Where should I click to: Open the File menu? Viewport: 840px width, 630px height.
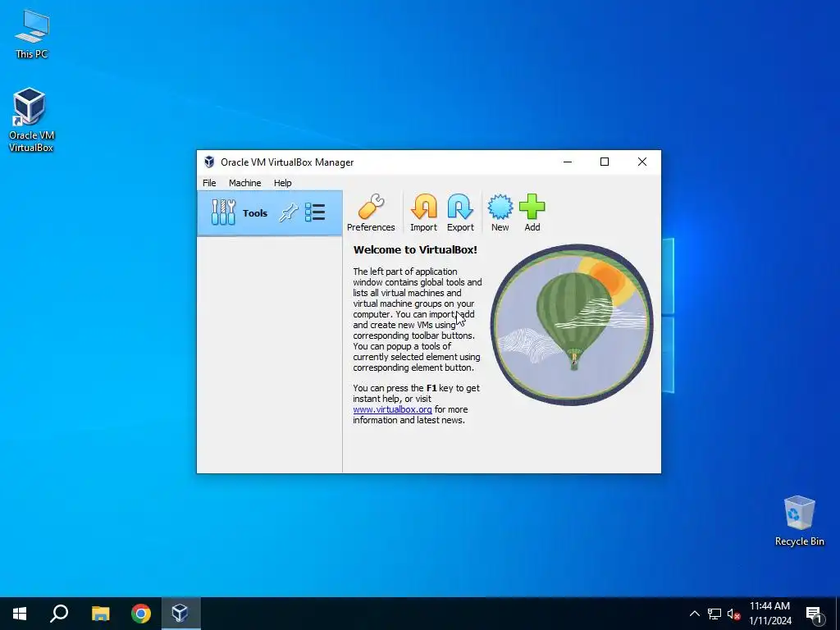coord(209,183)
